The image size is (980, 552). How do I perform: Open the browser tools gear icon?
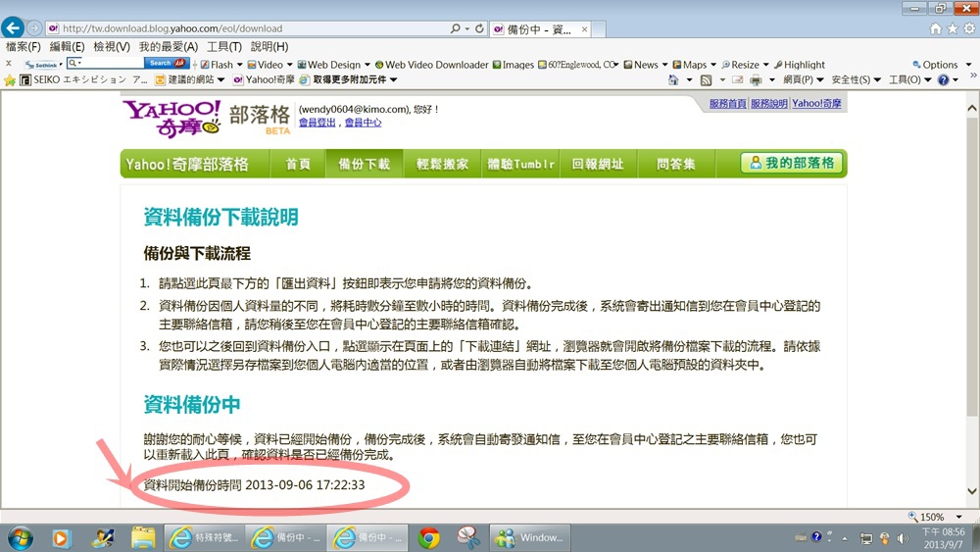point(969,28)
